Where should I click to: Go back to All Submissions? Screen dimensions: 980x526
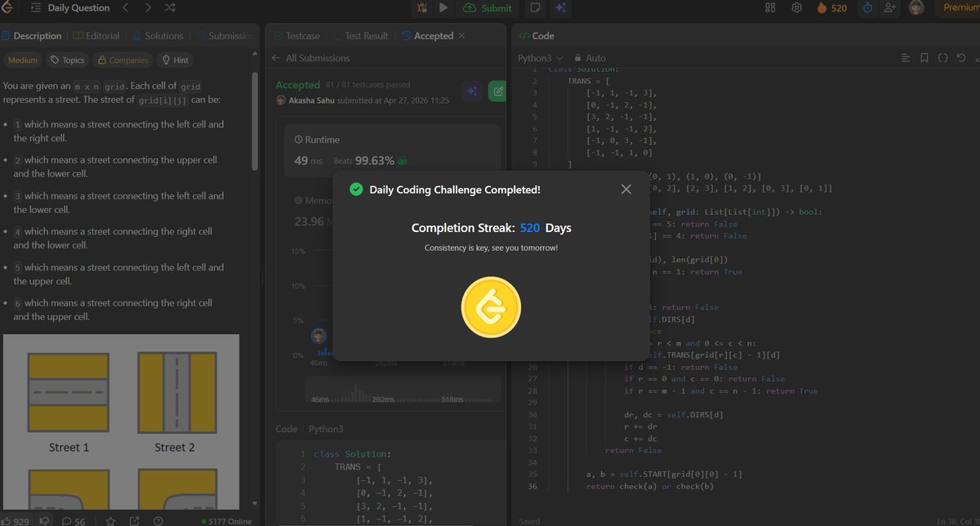pos(311,58)
